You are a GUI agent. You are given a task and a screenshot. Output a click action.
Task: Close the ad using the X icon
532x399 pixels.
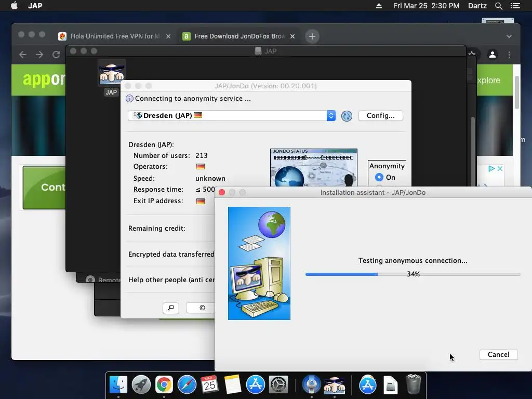point(500,169)
